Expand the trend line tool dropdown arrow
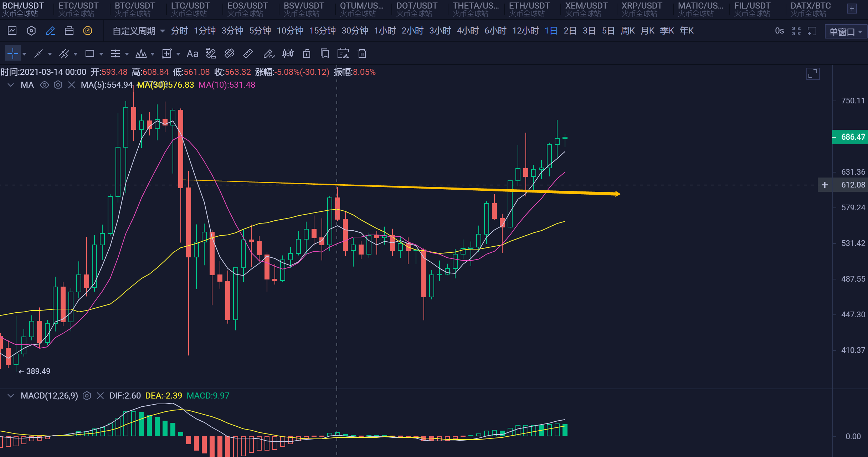 coord(50,54)
